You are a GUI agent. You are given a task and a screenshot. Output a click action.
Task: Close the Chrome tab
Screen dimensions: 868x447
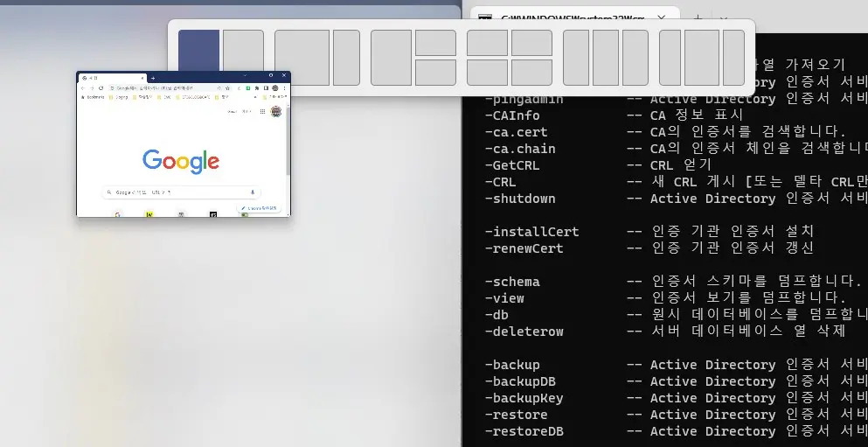142,78
